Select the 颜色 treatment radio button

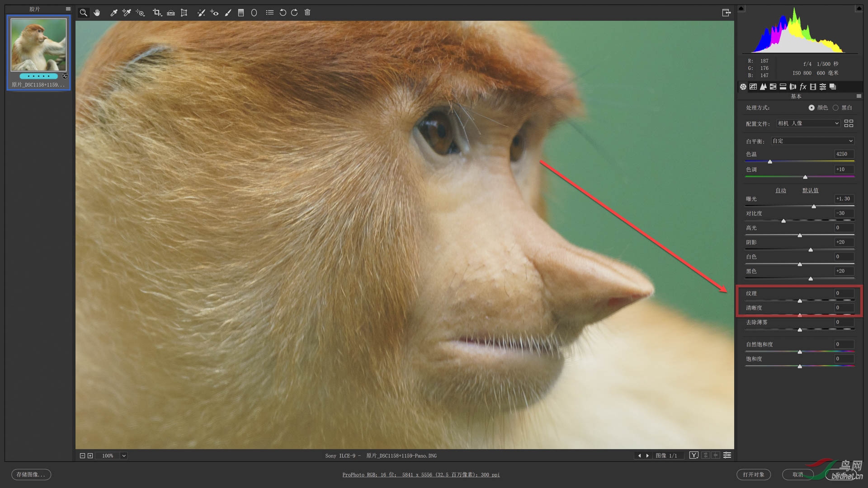click(x=811, y=108)
